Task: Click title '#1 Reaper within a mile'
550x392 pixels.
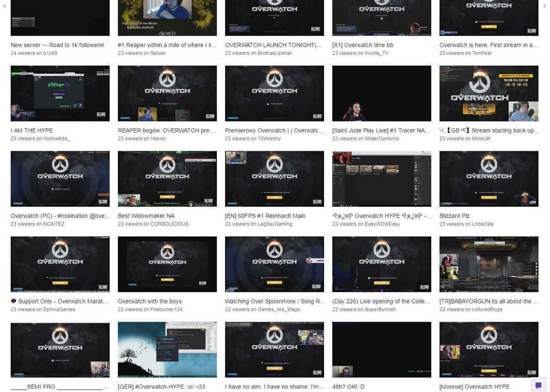Action: point(167,45)
